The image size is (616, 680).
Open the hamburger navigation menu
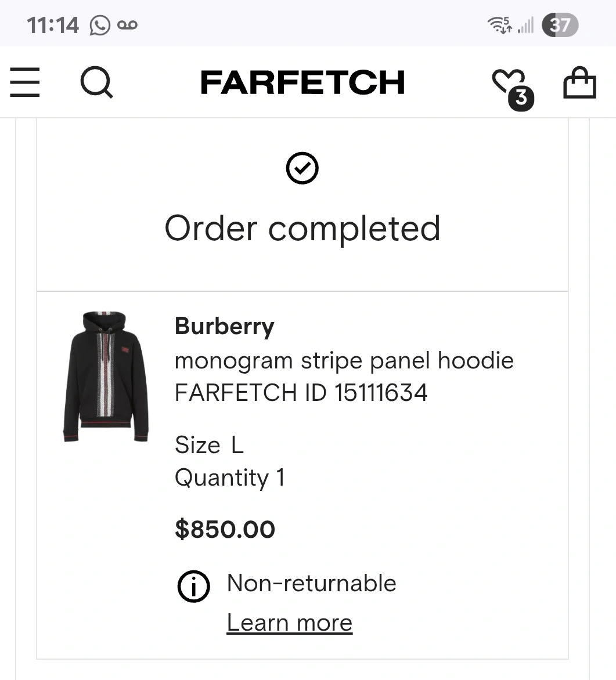point(25,82)
